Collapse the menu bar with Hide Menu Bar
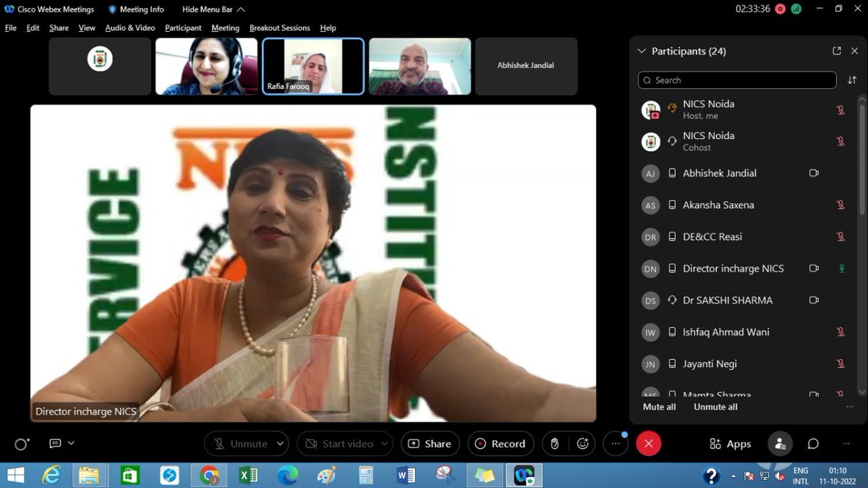Screen dimensions: 868x488 coord(213,9)
